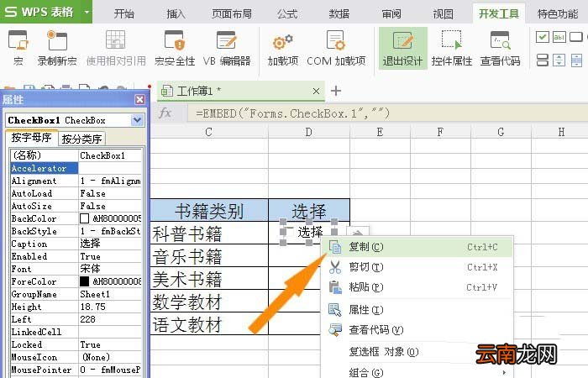Switch to the 公式 ribbon tab
The width and height of the screenshot is (588, 378).
coord(287,14)
